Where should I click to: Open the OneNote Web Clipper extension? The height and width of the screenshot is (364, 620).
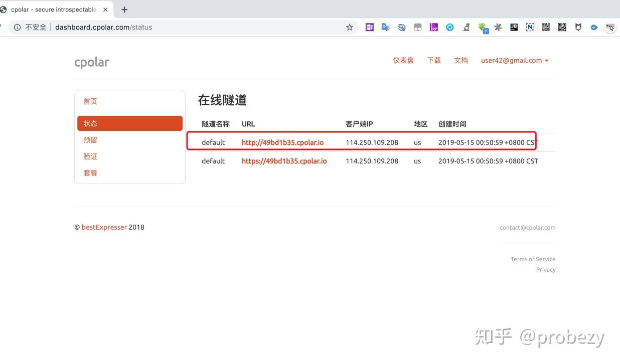tap(370, 27)
